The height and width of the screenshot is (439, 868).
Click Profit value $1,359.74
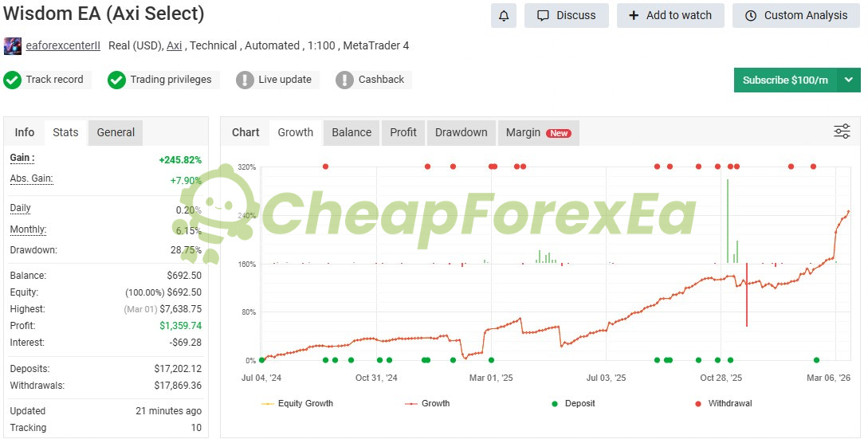[x=180, y=326]
